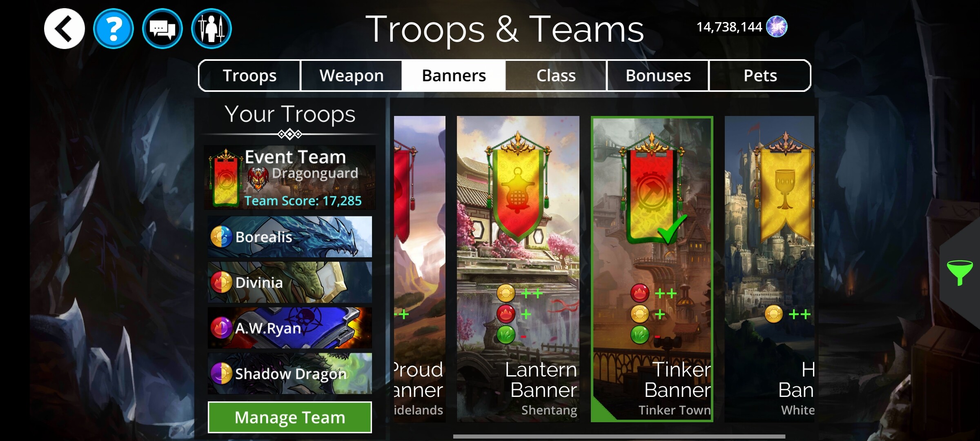The image size is (980, 441).
Task: Click the banner list horizontal scrollbar
Action: [x=619, y=437]
